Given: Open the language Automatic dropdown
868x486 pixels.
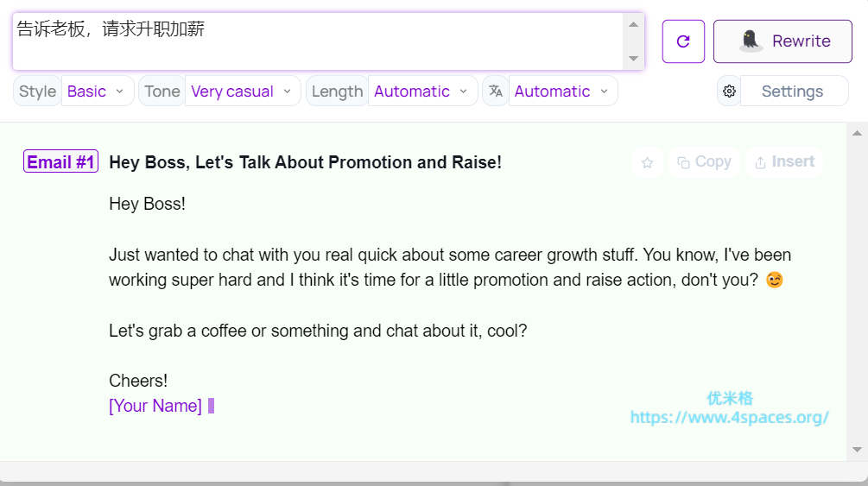Looking at the screenshot, I should pyautogui.click(x=562, y=91).
